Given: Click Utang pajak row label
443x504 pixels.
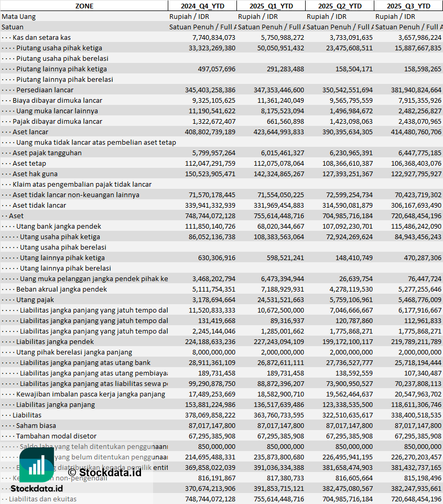Looking at the screenshot, I should (35, 300).
